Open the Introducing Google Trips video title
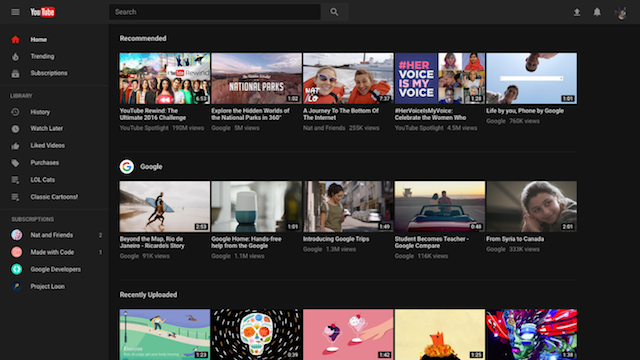The image size is (640, 360). point(336,239)
